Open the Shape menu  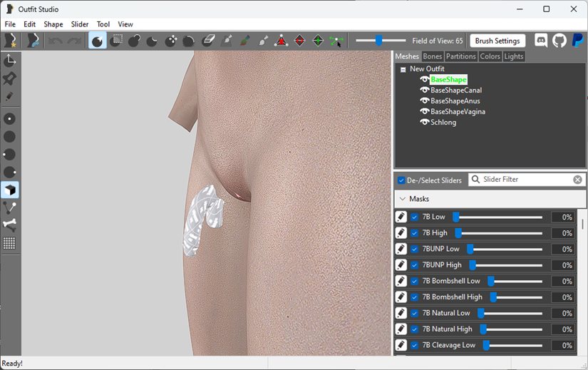click(53, 24)
